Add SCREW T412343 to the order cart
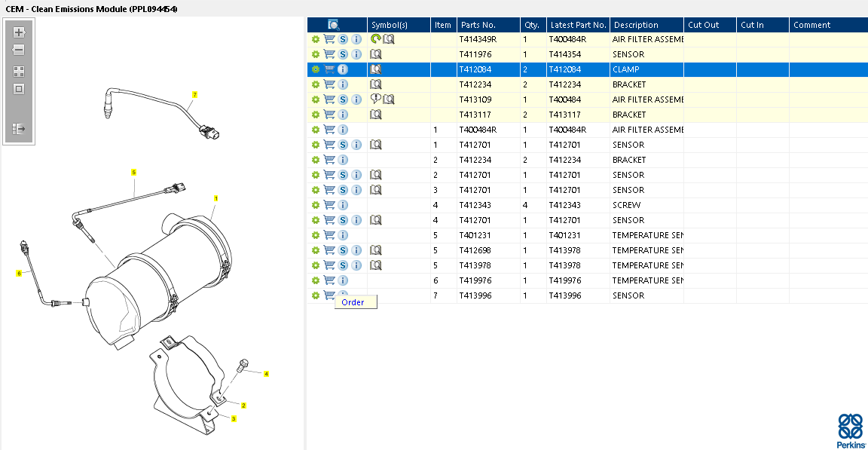 pyautogui.click(x=329, y=205)
